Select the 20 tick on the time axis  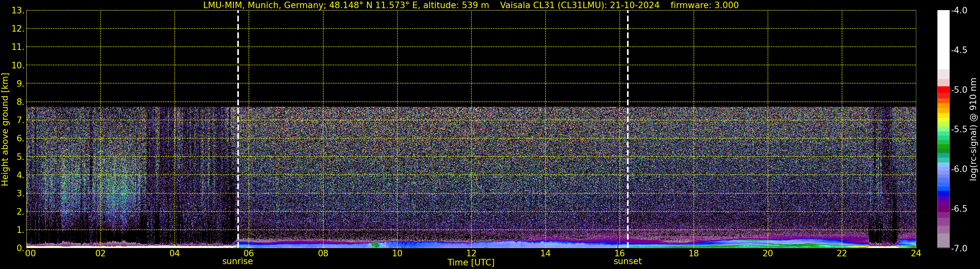pyautogui.click(x=768, y=254)
